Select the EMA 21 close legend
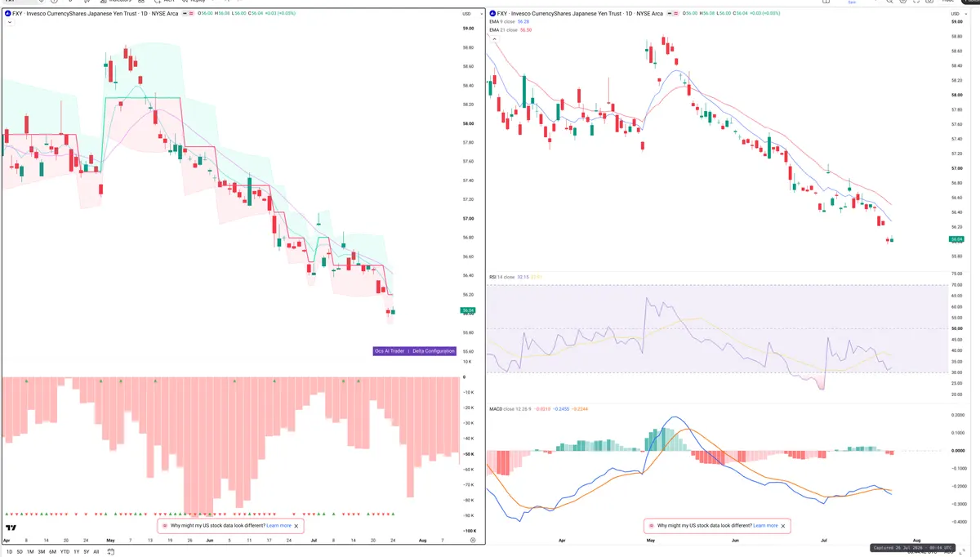980x557 pixels. (x=503, y=30)
